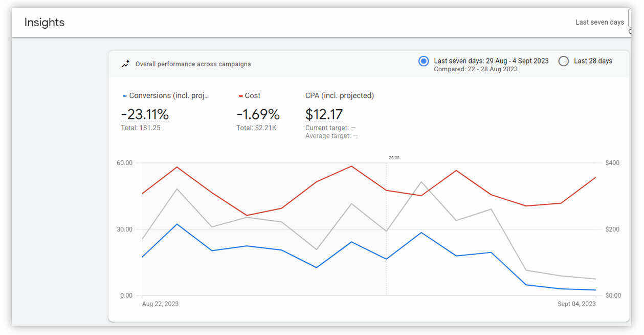The width and height of the screenshot is (644, 335).
Task: Click the red Cost legend marker
Action: pos(240,96)
